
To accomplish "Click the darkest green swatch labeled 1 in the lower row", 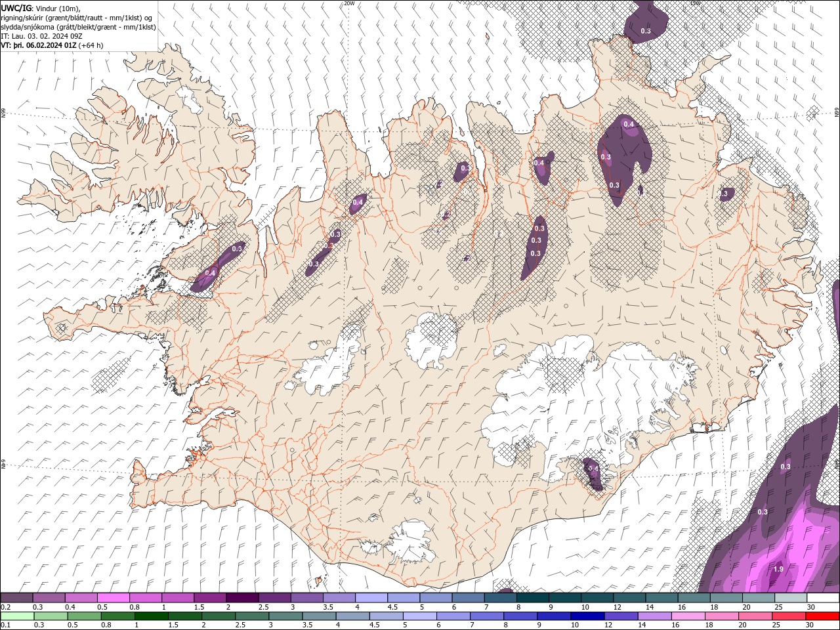I will click(x=151, y=616).
